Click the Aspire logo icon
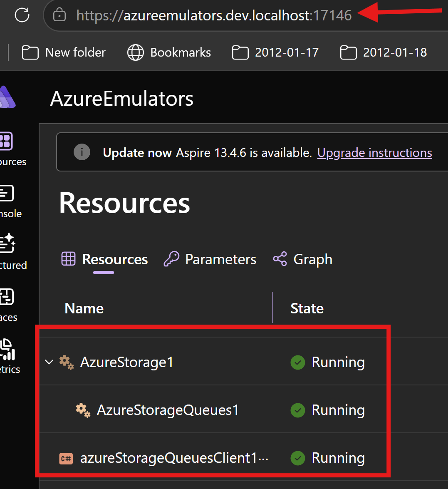Image resolution: width=448 pixels, height=489 pixels. click(7, 97)
